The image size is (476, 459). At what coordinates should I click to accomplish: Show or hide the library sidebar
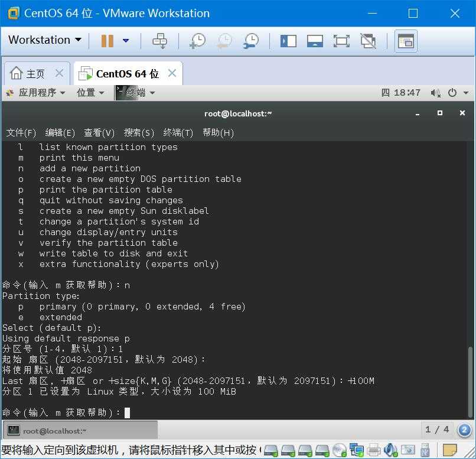click(x=288, y=41)
